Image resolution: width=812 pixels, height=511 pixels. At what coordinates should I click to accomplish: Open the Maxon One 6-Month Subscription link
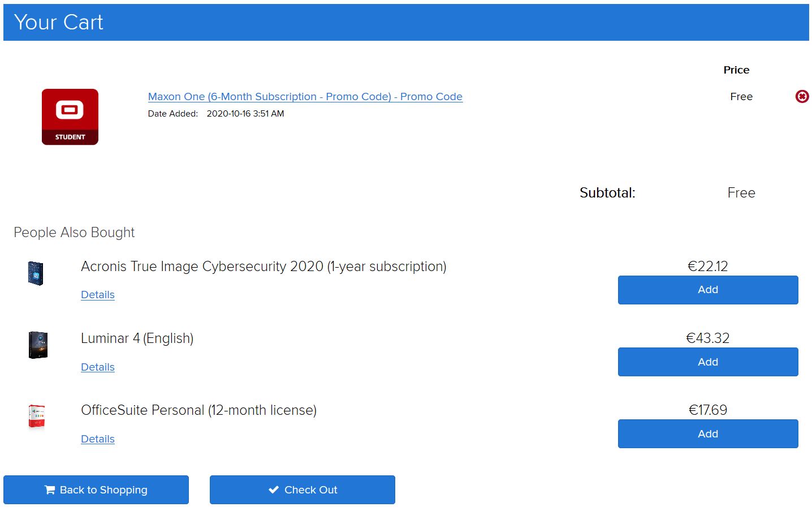305,97
